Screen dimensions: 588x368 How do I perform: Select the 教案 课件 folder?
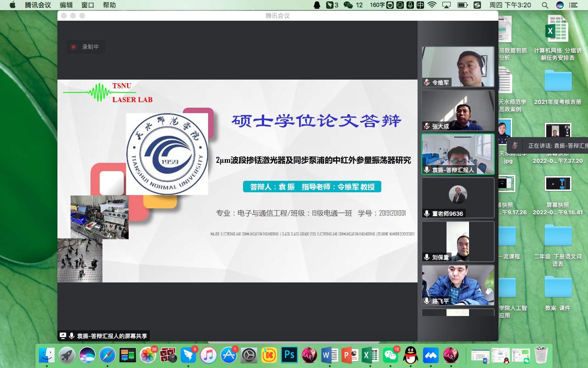click(x=558, y=293)
